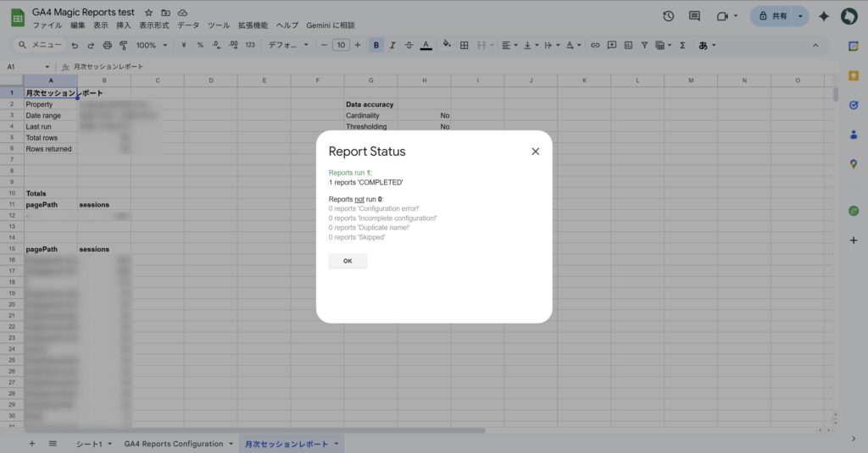Open text wrapping dropdown
The image size is (868, 453).
pyautogui.click(x=551, y=46)
